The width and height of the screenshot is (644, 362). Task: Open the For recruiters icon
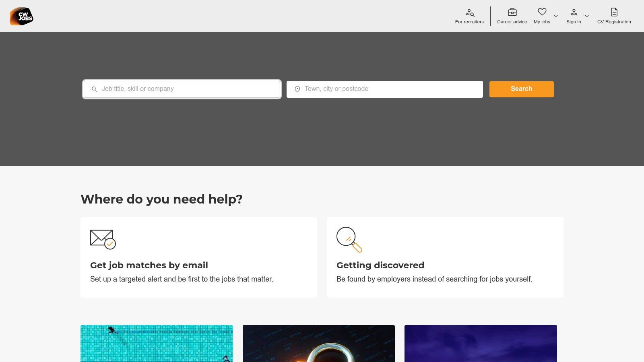(x=470, y=12)
